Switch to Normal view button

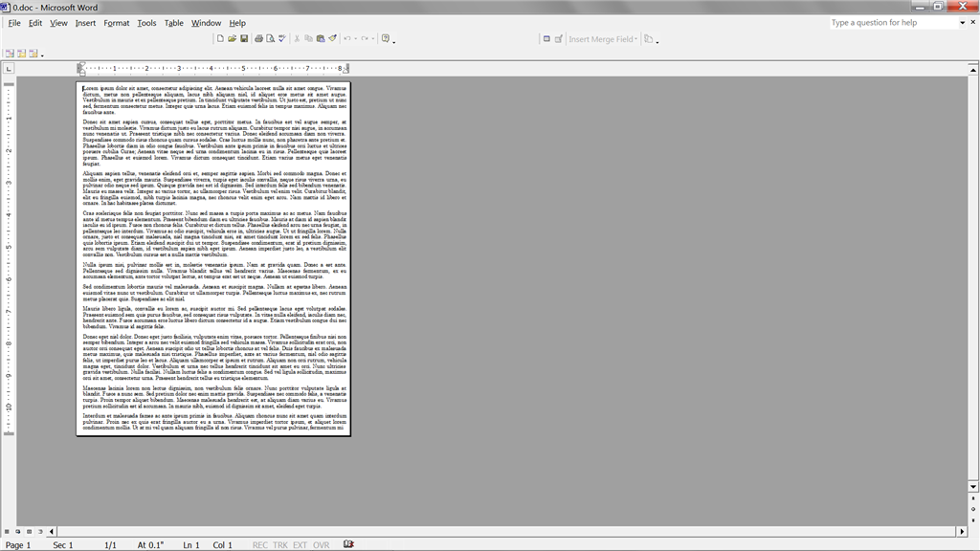[x=7, y=532]
